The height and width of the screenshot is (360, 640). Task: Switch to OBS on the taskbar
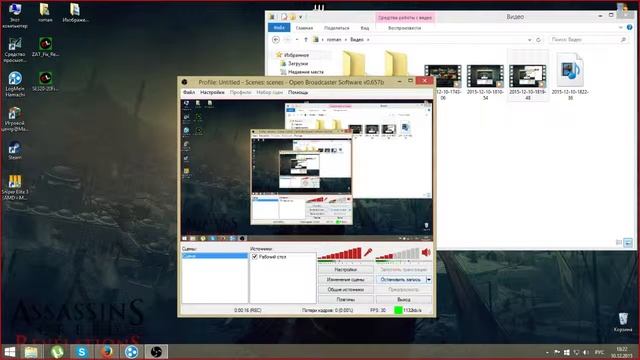click(156, 352)
